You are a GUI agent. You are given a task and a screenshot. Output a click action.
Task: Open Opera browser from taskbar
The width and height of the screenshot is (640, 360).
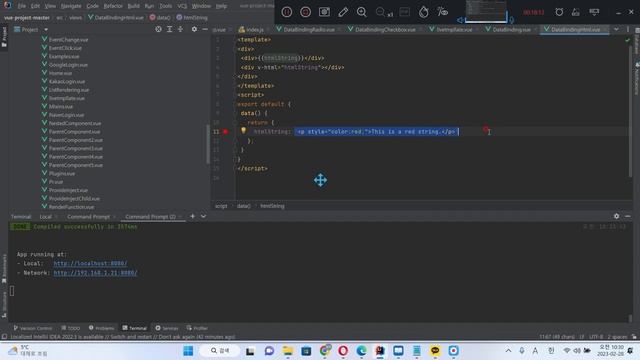[343, 351]
